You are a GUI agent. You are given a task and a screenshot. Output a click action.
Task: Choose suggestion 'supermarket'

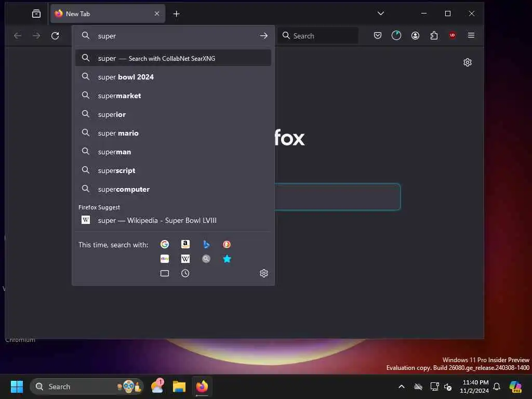173,96
